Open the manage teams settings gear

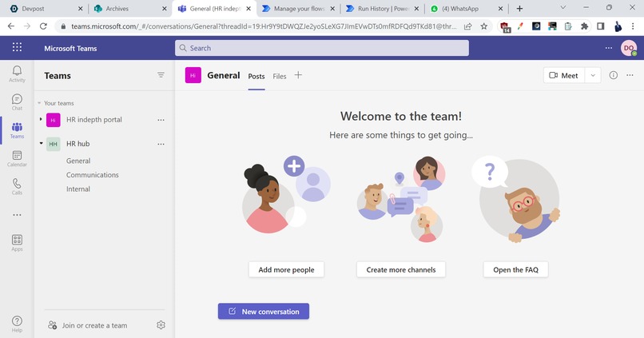[x=161, y=325]
